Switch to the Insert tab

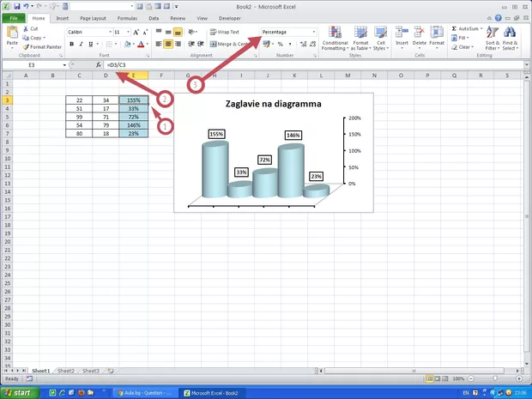(x=62, y=18)
